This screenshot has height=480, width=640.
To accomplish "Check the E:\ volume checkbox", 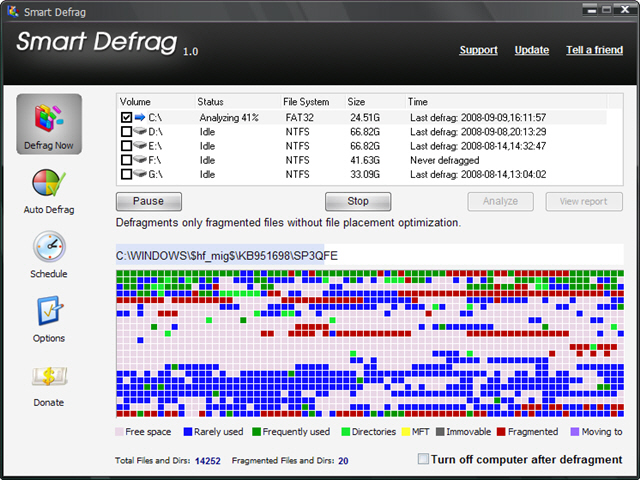I will (127, 146).
